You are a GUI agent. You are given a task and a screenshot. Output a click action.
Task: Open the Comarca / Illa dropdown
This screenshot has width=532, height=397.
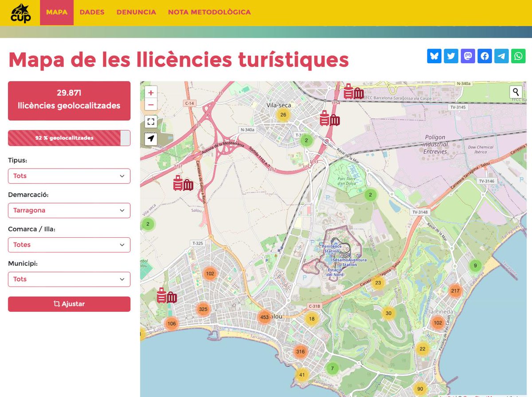point(69,245)
